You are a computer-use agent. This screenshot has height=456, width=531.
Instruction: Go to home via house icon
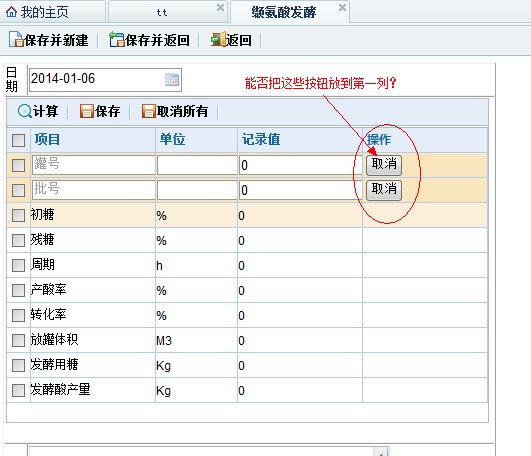(x=12, y=12)
